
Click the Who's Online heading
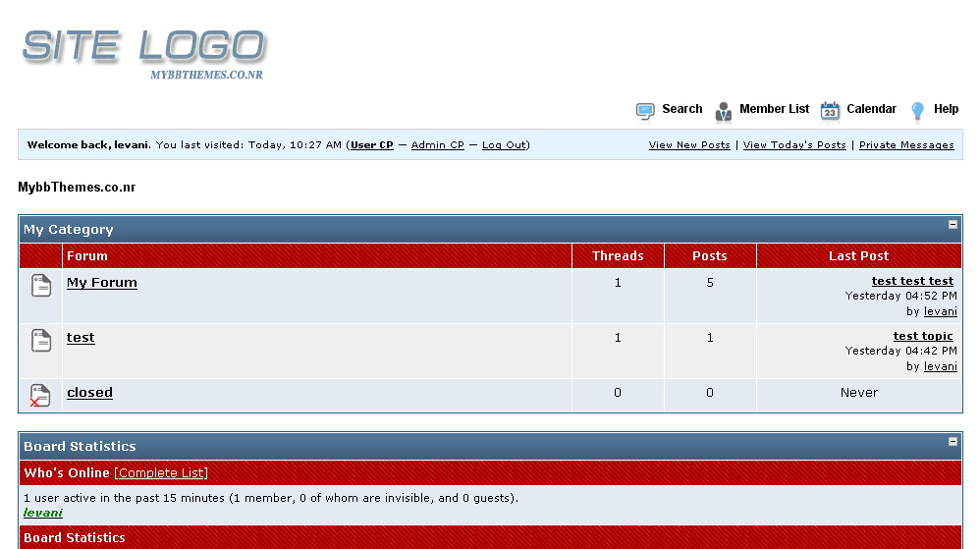(66, 473)
